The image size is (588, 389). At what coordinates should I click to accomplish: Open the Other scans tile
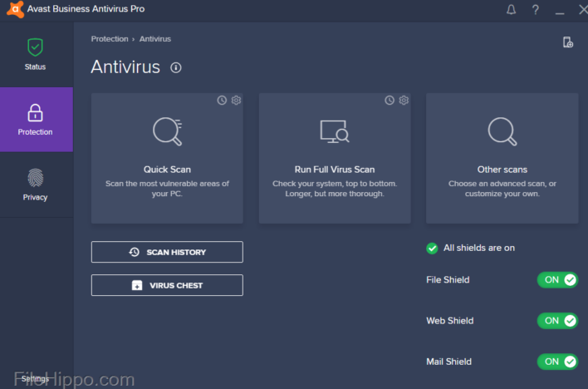[502, 158]
